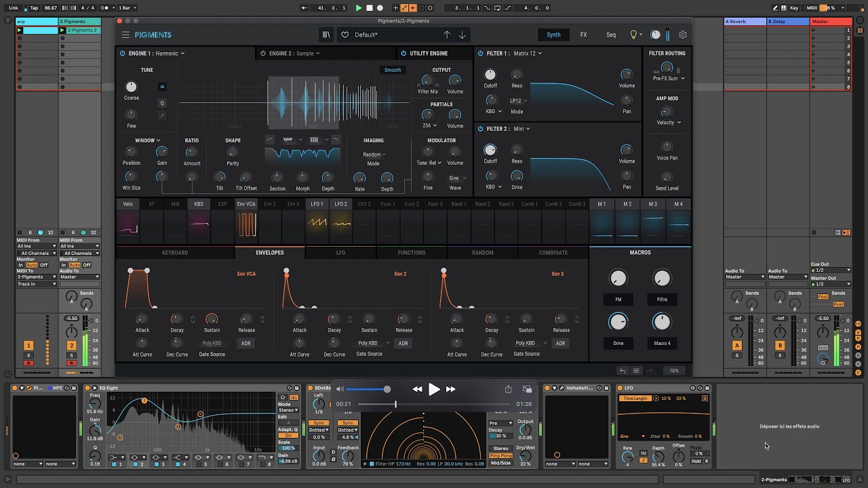
Task: Toggle Ping Pong mode in delay device
Action: pyautogui.click(x=500, y=455)
